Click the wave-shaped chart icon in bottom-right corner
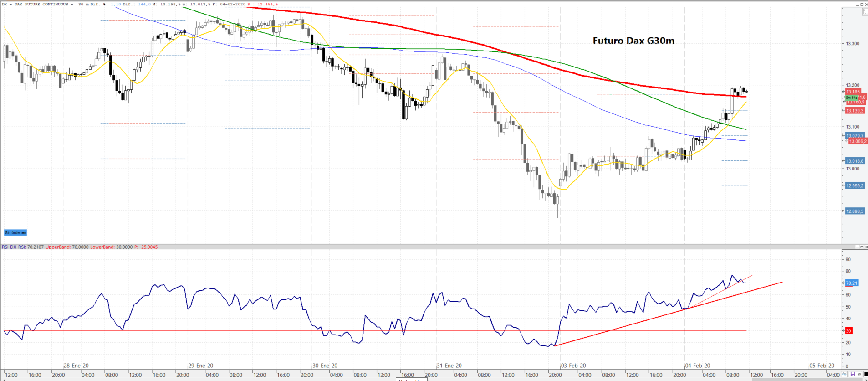 [x=844, y=374]
